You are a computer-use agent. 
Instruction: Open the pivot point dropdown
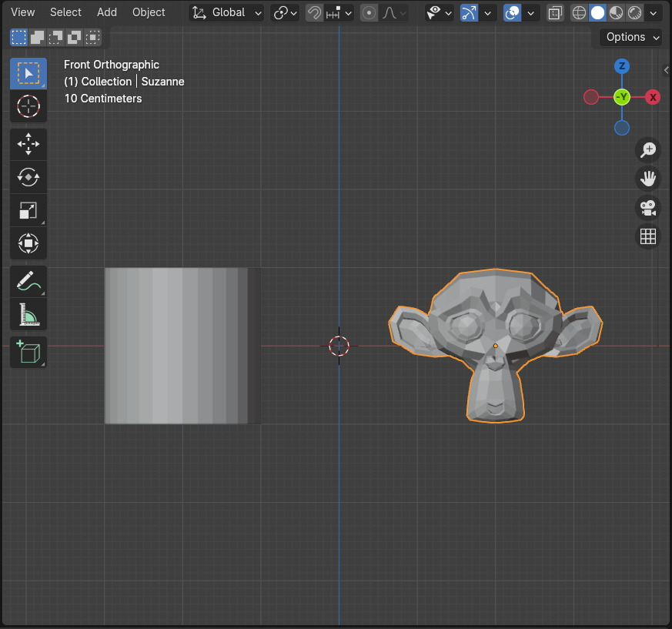(285, 13)
